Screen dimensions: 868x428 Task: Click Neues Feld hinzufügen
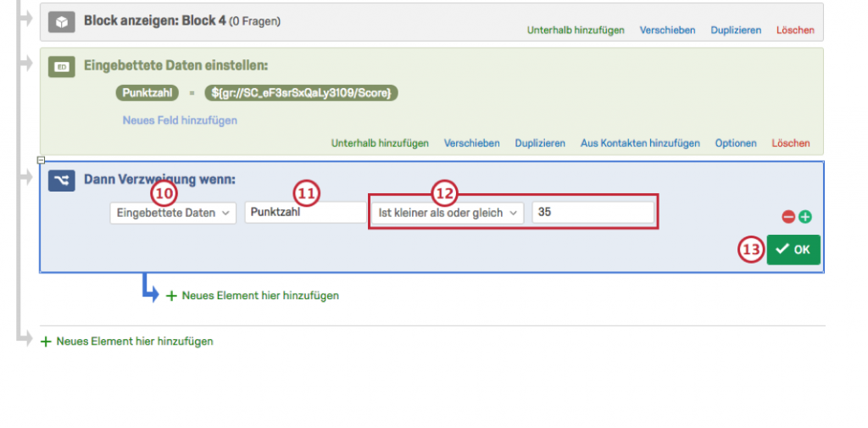coord(180,120)
